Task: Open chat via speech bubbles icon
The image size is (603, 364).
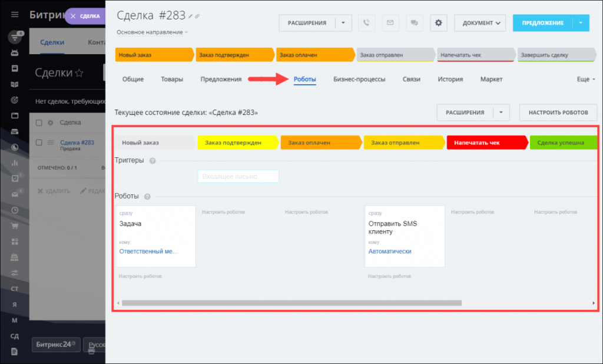Action: 414,23
